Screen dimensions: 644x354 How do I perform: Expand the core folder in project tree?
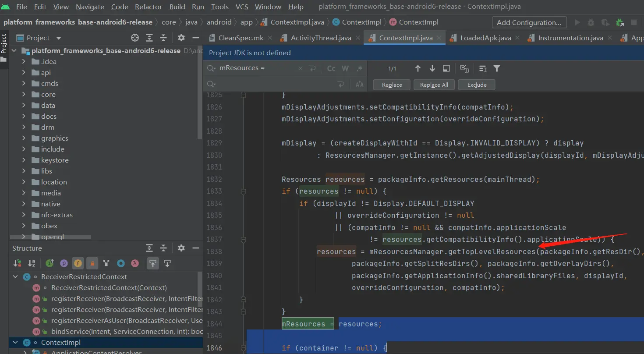(x=24, y=95)
